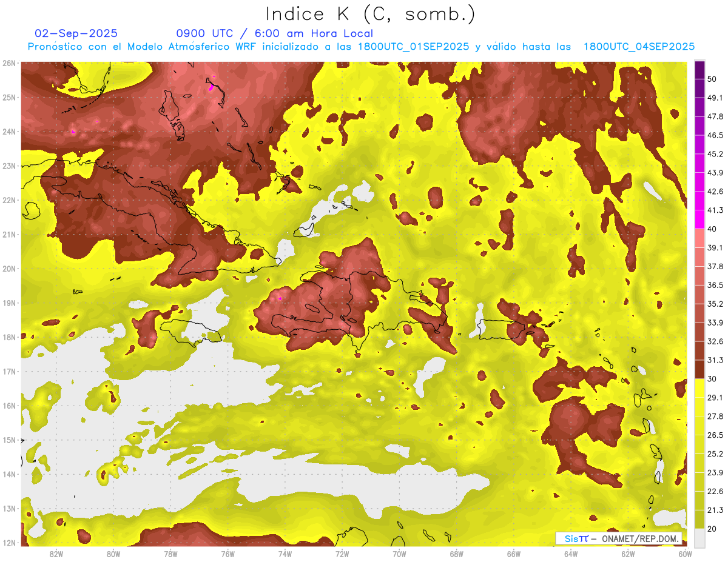
Task: Click the latitude axis label '23N'
Action: coord(9,166)
